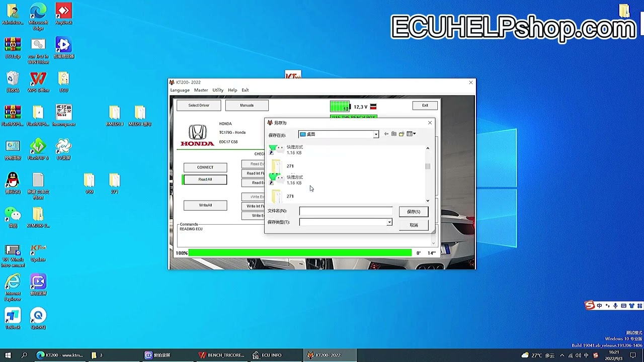Select the BMED9.1 folder on desktop
The width and height of the screenshot is (644, 362).
(x=114, y=116)
